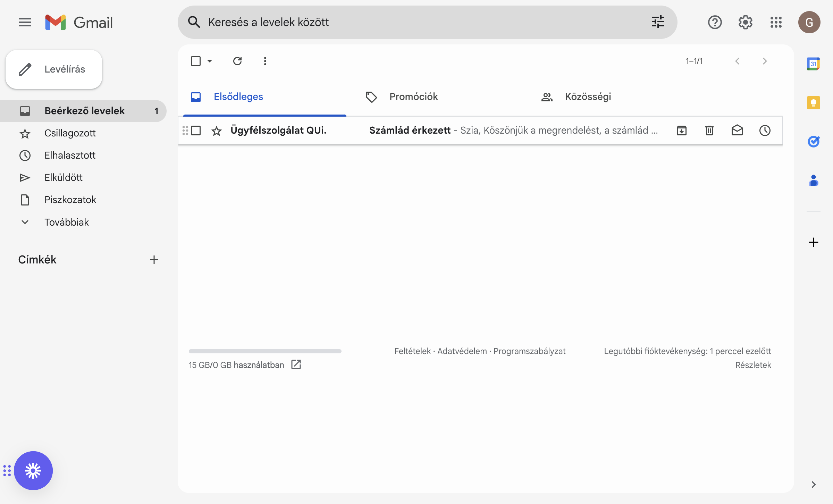Open the Feltételek link
Screen dimensions: 833x504
412,351
